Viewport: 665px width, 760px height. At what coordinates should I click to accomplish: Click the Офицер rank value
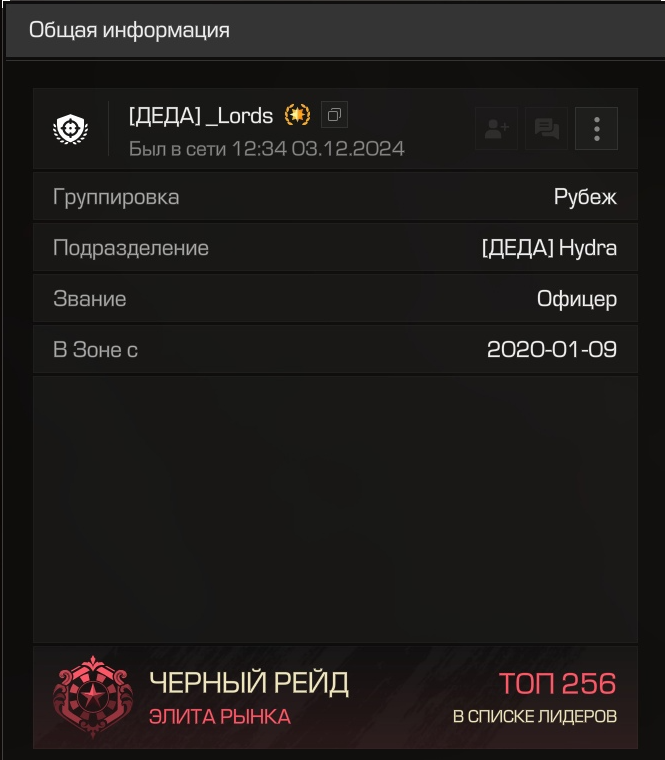point(577,299)
